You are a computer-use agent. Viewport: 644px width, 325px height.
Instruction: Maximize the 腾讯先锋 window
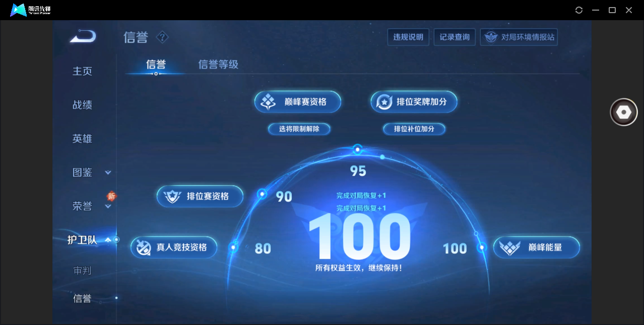[x=612, y=10]
